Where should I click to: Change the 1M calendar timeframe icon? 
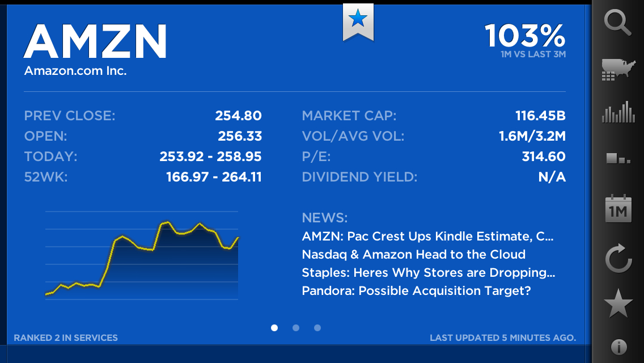click(618, 209)
